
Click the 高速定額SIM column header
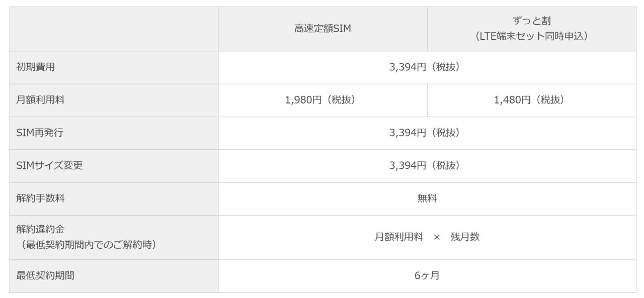click(x=323, y=29)
